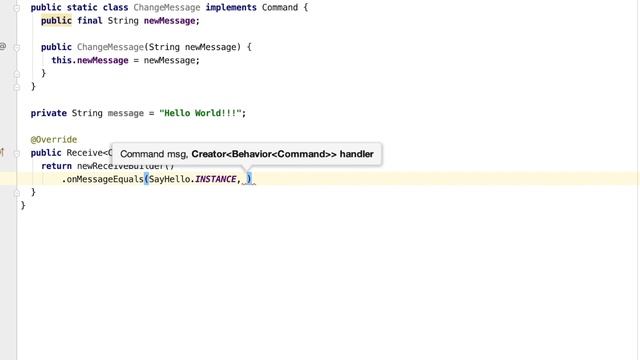Click 'Receive<C' return type text
This screenshot has height=360, width=640.
[89, 153]
